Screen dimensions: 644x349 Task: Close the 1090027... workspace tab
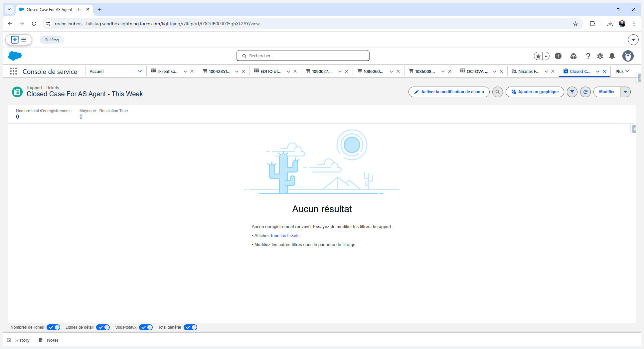point(347,71)
